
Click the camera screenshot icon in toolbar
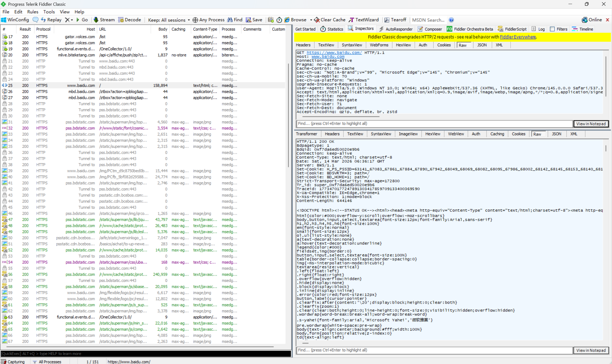point(271,20)
